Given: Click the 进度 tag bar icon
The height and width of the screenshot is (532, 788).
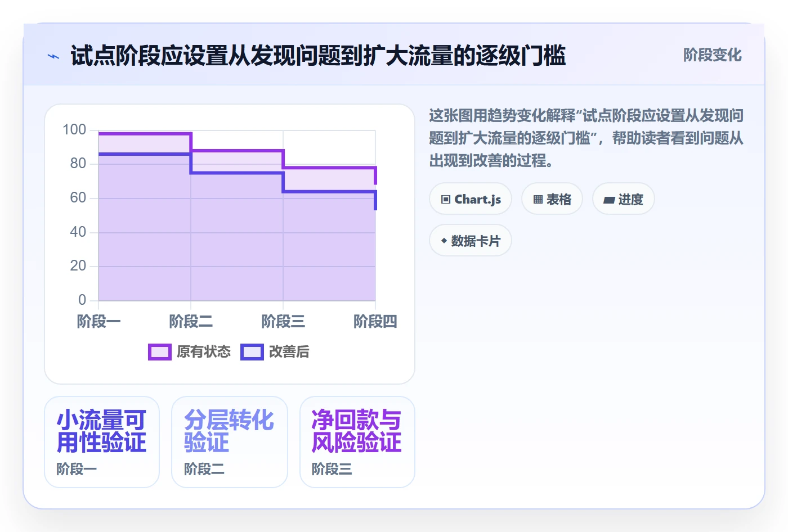Looking at the screenshot, I should pyautogui.click(x=609, y=200).
